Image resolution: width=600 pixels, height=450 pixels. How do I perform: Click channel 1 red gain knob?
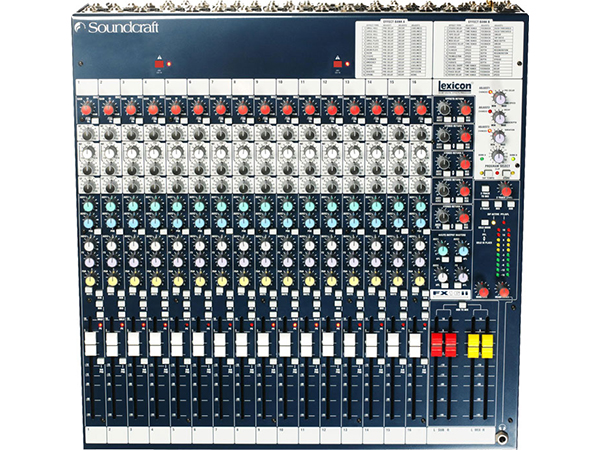(x=88, y=108)
